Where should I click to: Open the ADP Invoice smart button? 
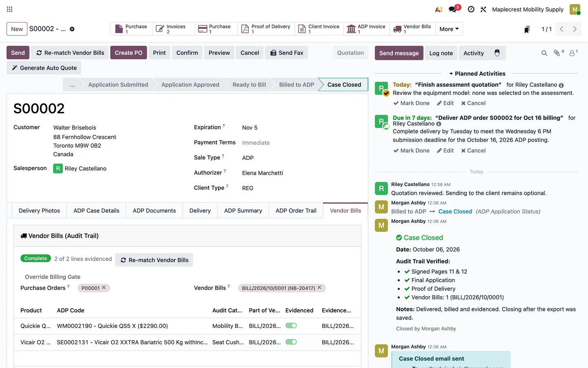tap(366, 29)
